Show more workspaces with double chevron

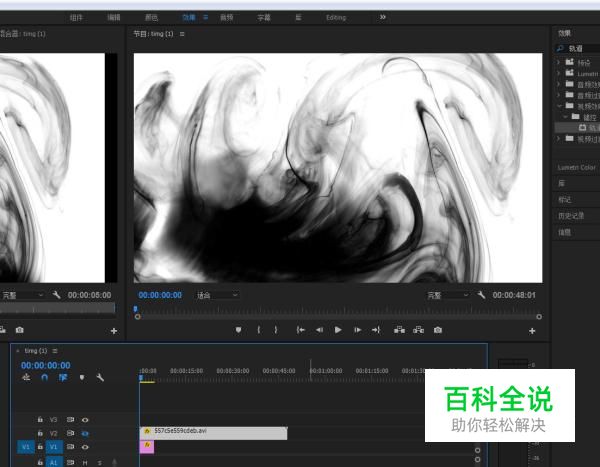[x=382, y=17]
